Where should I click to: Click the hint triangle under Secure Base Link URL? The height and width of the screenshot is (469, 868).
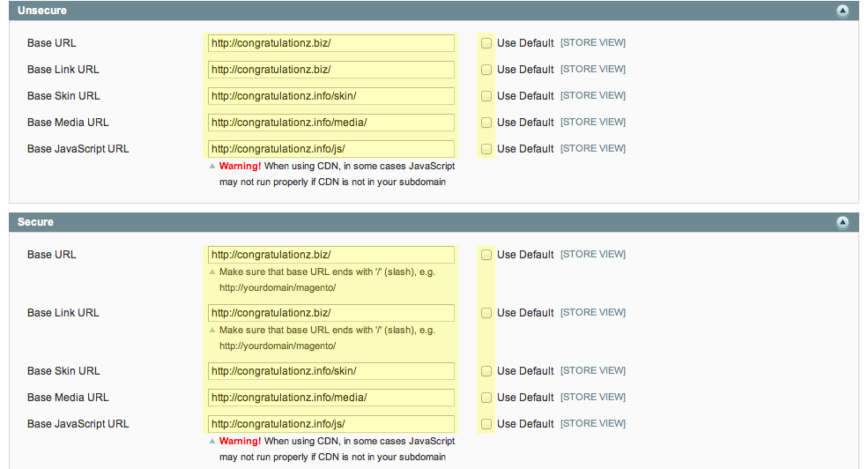212,330
